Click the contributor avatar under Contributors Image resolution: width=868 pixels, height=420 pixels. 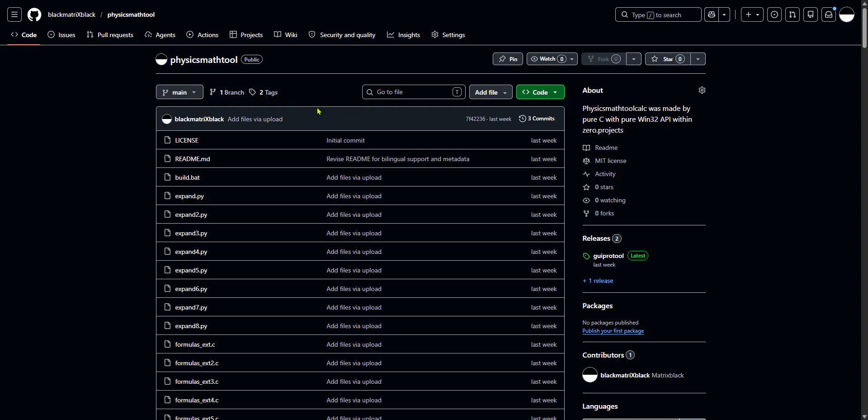click(590, 375)
